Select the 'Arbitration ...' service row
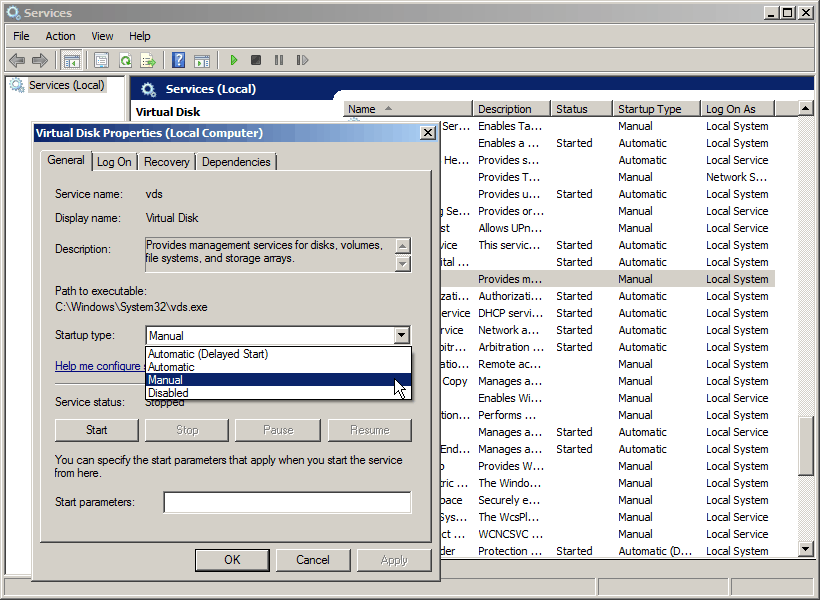Screen dimensions: 820x600 click(607, 347)
